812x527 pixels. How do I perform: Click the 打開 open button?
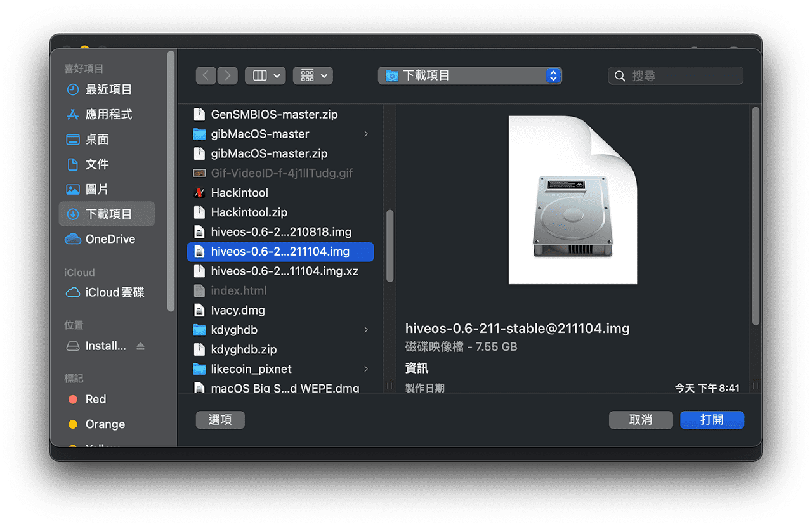point(712,420)
